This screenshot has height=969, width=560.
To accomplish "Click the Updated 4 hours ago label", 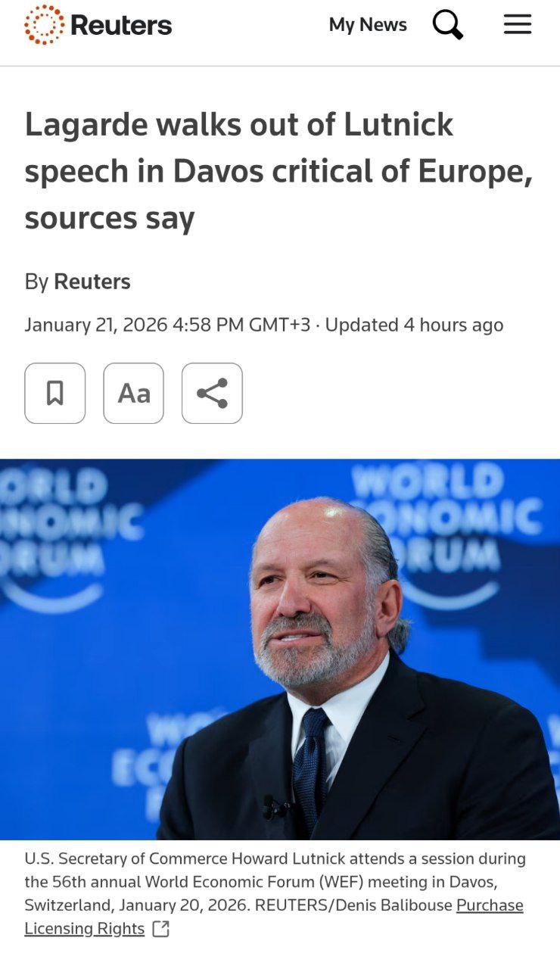I will [x=414, y=325].
